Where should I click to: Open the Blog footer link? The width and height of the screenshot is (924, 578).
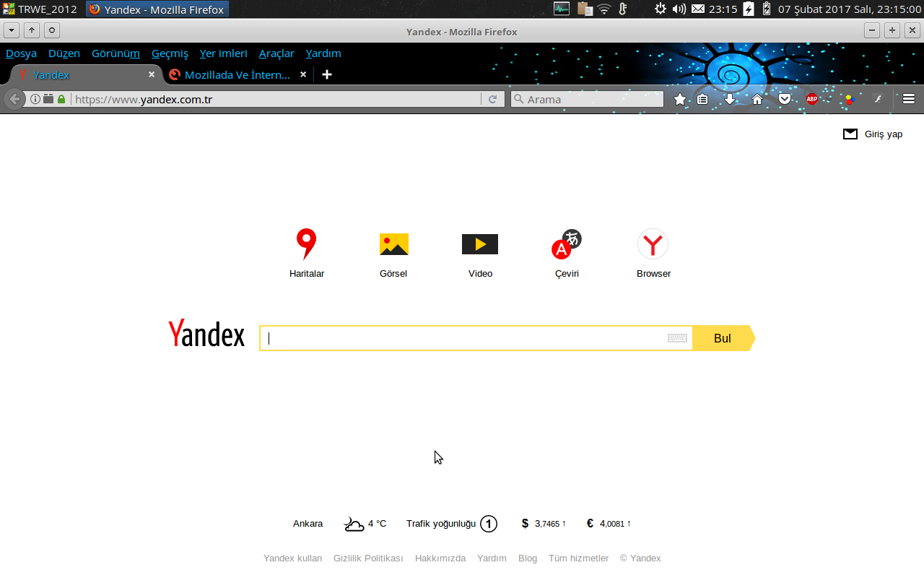point(528,558)
